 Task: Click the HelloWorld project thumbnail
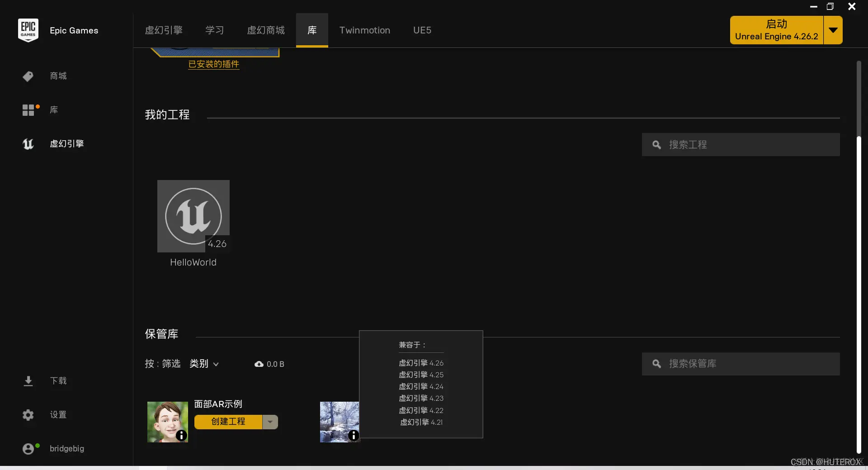click(x=193, y=216)
